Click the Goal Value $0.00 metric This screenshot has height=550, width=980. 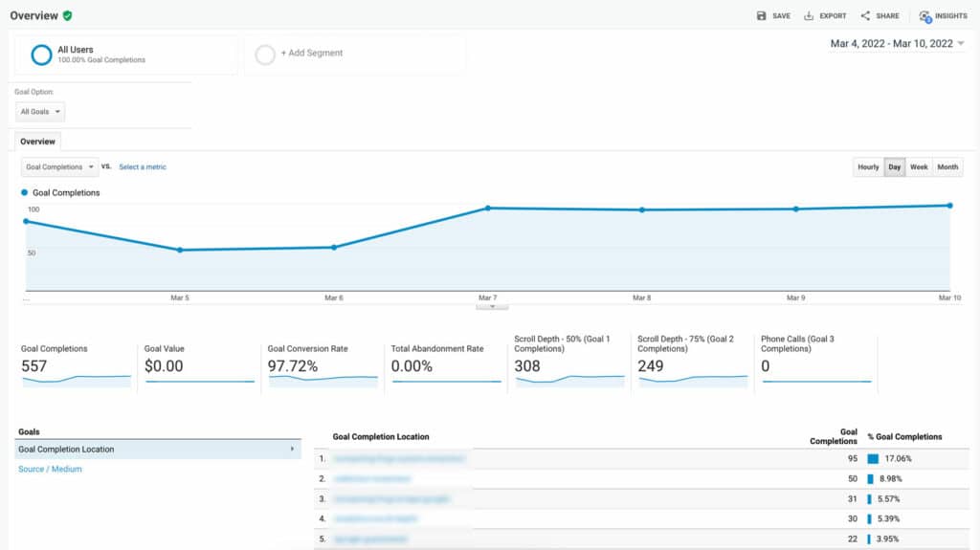[x=164, y=366]
